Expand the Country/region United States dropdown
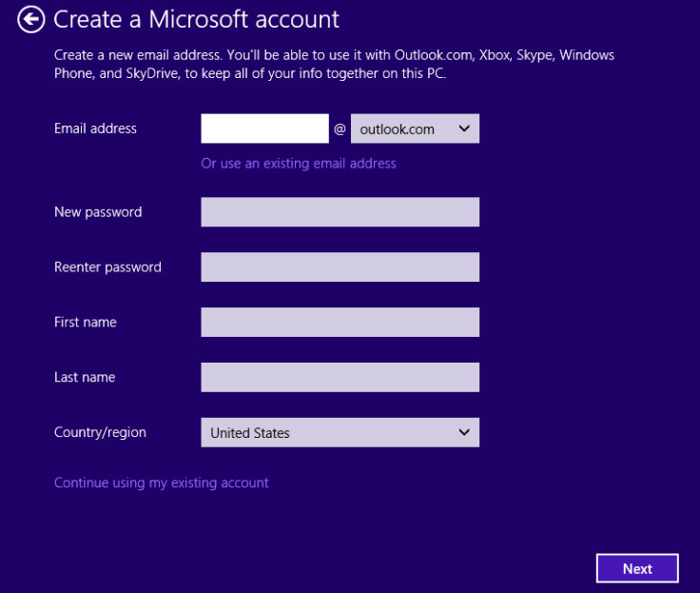Viewport: 700px width, 593px height. 340,433
